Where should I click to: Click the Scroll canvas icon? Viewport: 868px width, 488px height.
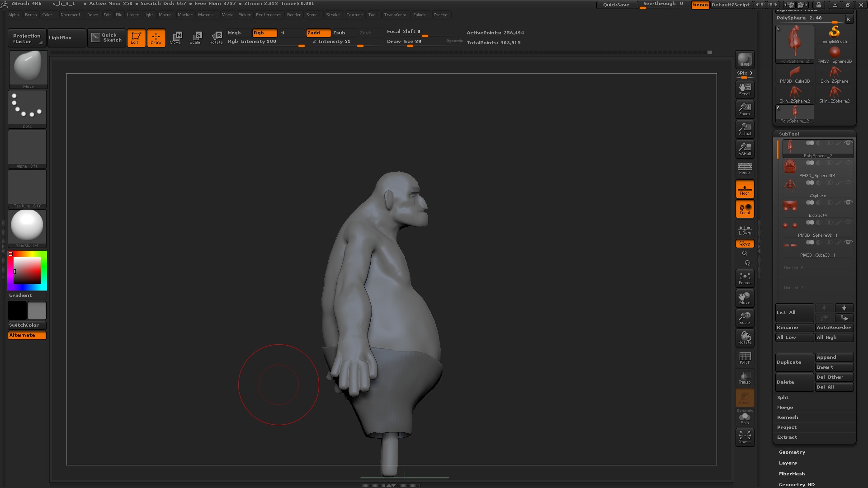point(745,89)
